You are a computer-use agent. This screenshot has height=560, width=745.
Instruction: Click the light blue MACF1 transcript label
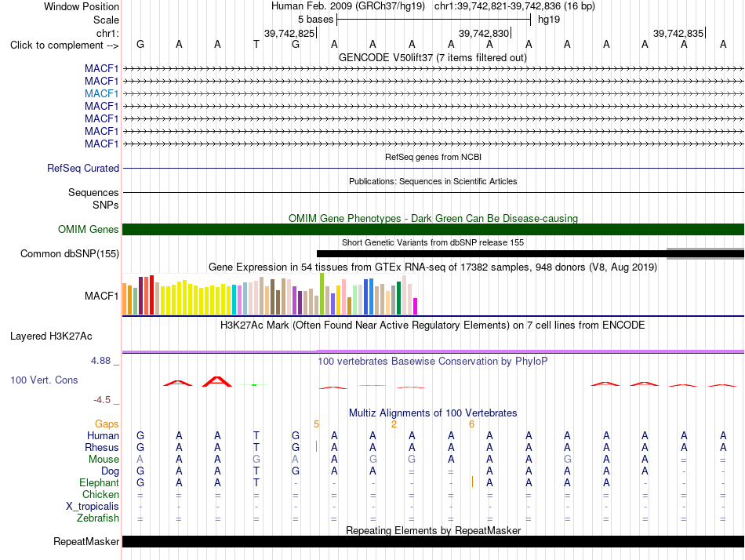101,93
